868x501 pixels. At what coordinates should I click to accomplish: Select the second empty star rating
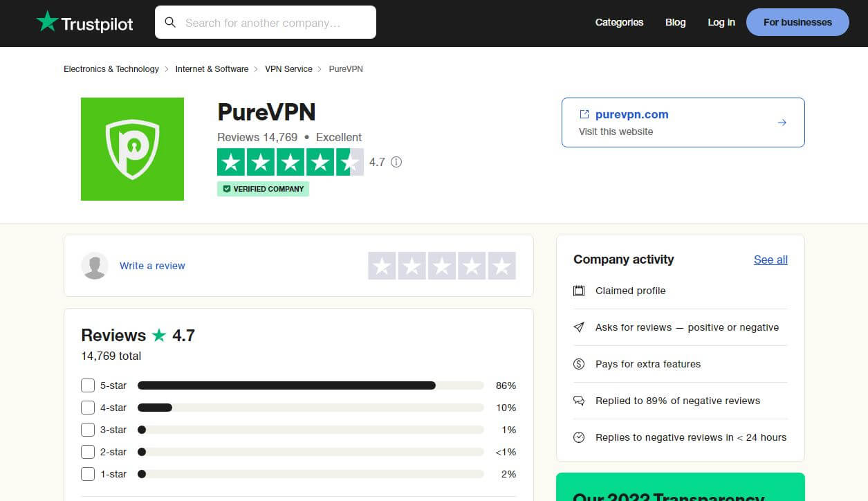coord(412,266)
